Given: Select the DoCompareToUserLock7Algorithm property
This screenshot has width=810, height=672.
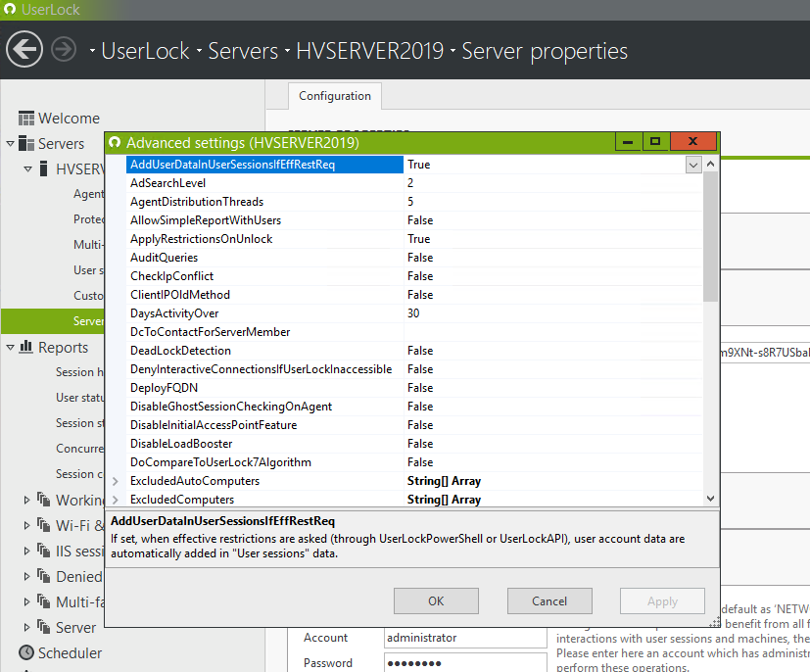Looking at the screenshot, I should pyautogui.click(x=413, y=461).
